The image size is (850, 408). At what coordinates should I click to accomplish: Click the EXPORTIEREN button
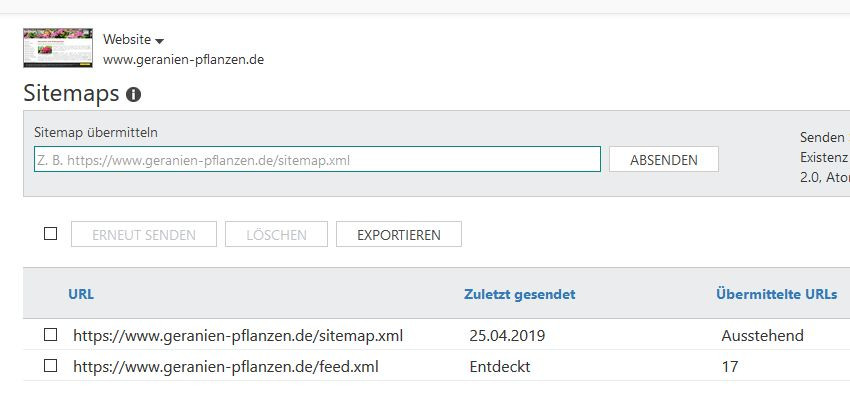click(x=399, y=234)
